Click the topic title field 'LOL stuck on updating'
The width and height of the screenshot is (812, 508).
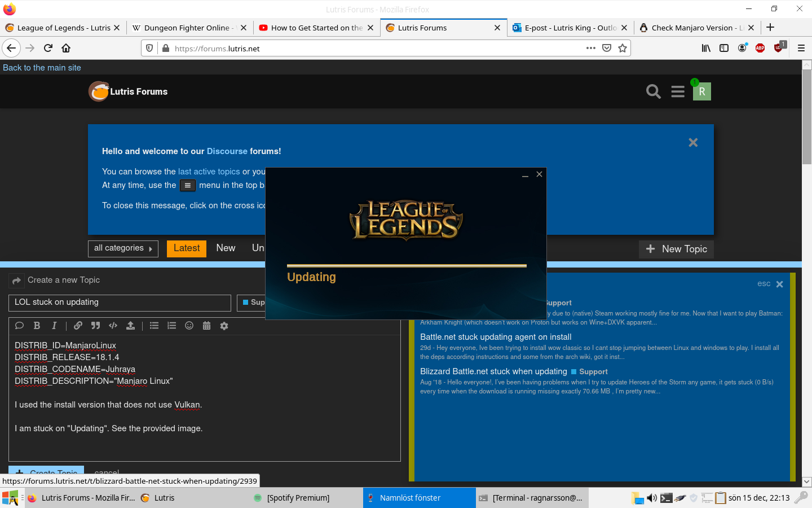pyautogui.click(x=120, y=303)
